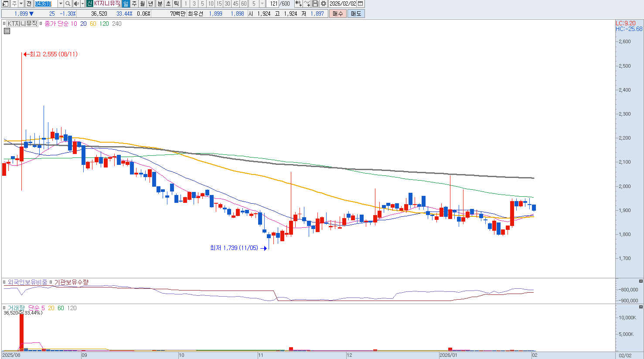644x359 pixels.
Task: Open the date picker calendar icon
Action: tap(360, 3)
